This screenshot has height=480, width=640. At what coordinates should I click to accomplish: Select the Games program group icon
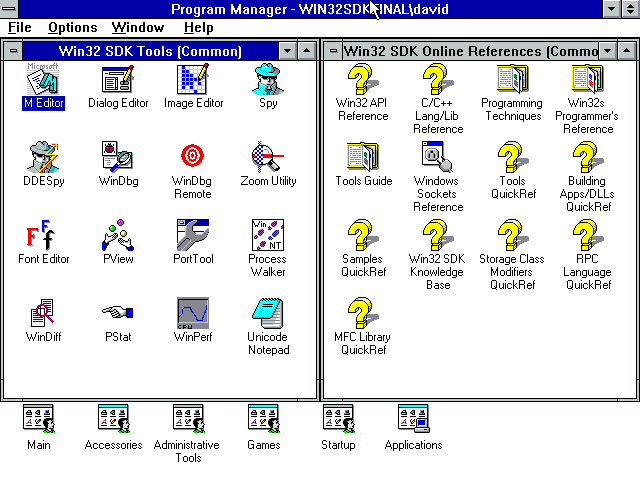pos(264,419)
